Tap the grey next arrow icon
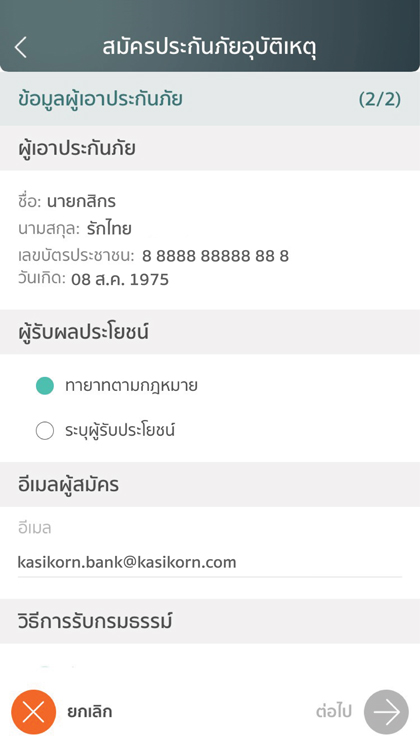Image resolution: width=420 pixels, height=748 pixels. click(x=386, y=712)
